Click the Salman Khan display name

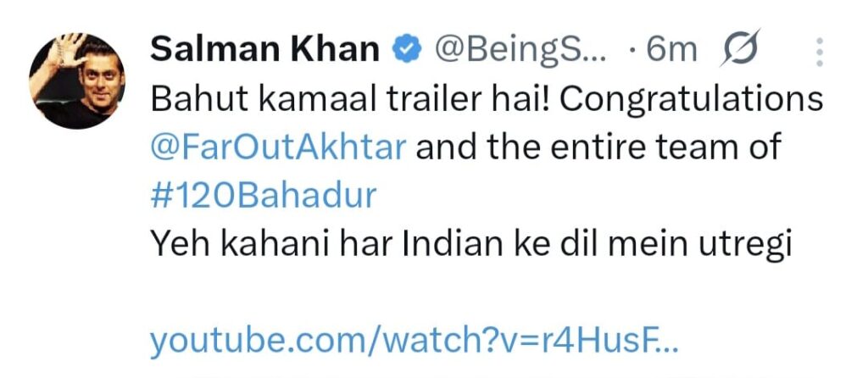point(264,50)
